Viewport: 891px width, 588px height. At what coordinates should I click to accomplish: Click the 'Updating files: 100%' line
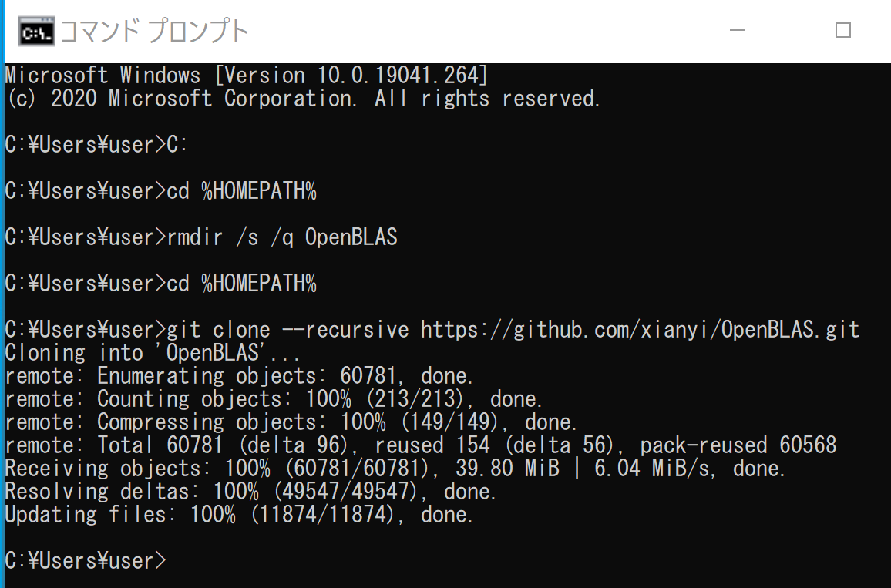click(x=239, y=515)
